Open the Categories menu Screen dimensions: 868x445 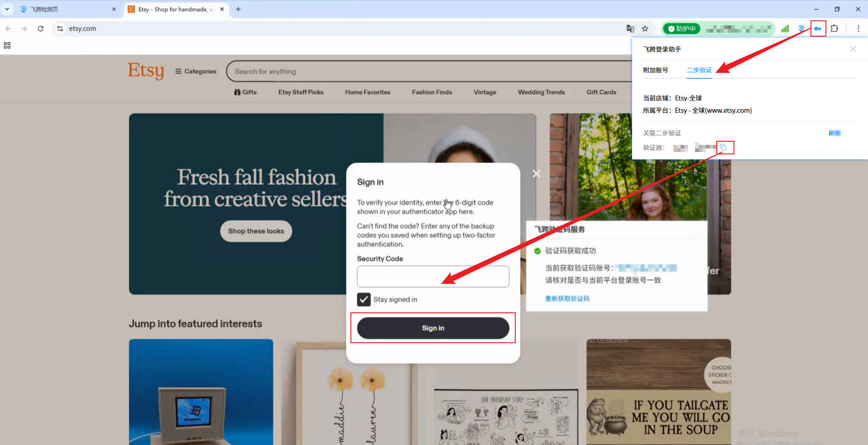point(196,72)
